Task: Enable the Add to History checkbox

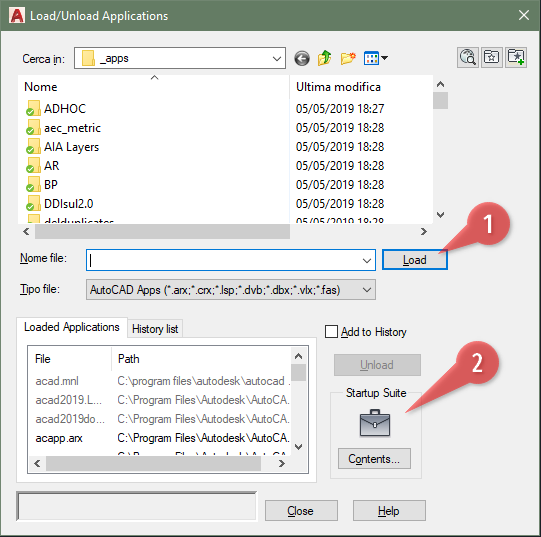Action: pyautogui.click(x=331, y=332)
